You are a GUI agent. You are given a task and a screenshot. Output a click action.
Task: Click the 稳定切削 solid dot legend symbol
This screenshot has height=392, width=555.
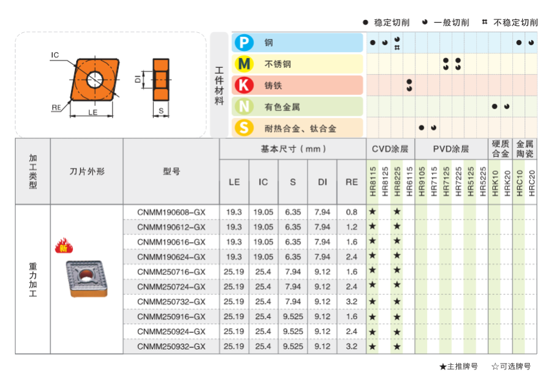pos(366,23)
